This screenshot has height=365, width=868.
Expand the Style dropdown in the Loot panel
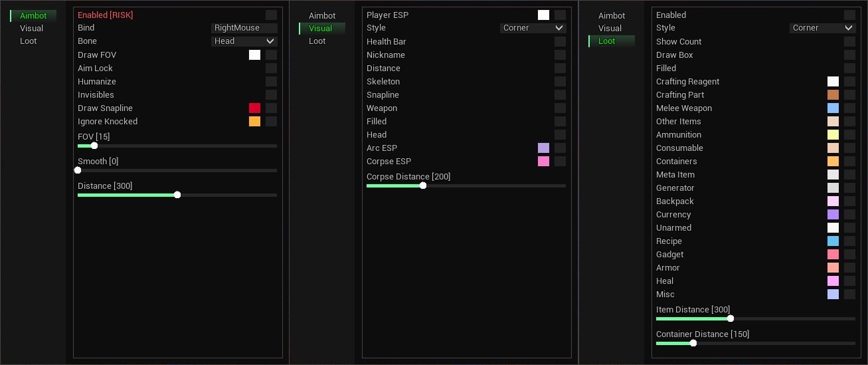point(822,28)
